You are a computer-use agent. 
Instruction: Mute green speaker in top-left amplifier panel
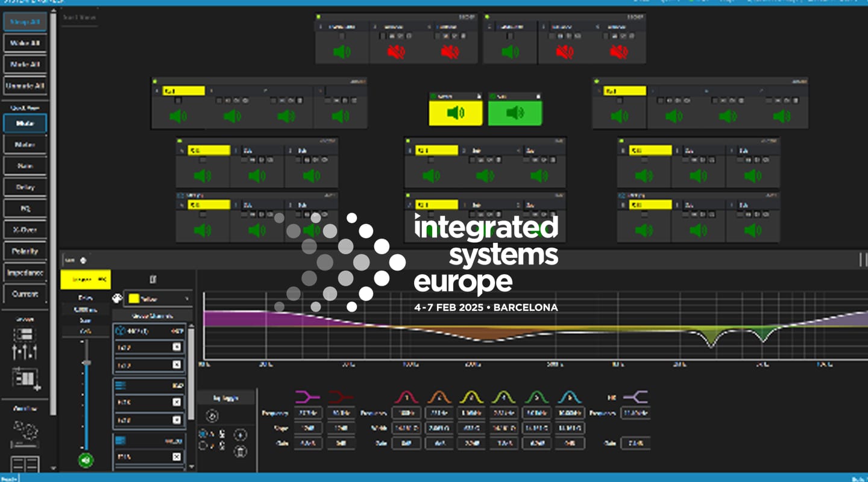pyautogui.click(x=342, y=52)
